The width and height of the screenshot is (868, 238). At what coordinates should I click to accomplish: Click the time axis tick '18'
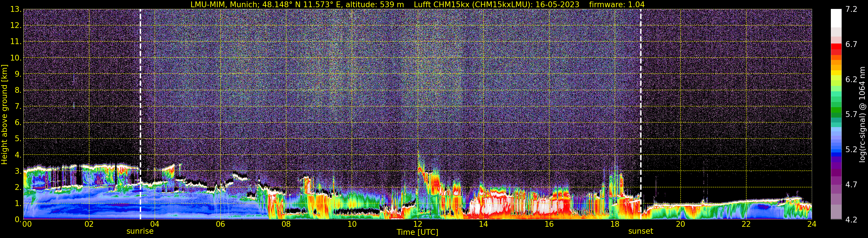[614, 224]
